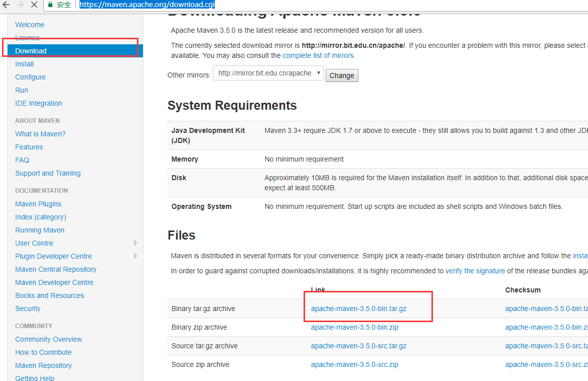
Task: Click the browser forward arrow
Action: (20, 5)
